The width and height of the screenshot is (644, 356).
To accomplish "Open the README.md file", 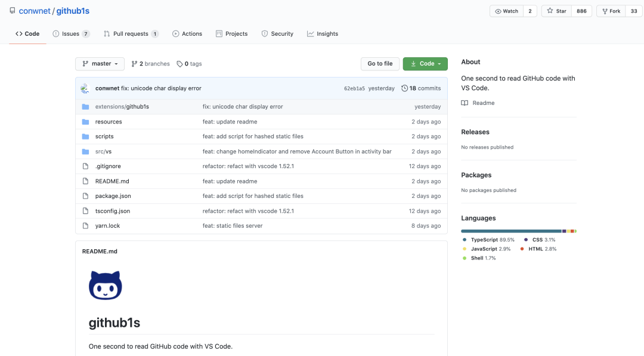I will [x=112, y=181].
